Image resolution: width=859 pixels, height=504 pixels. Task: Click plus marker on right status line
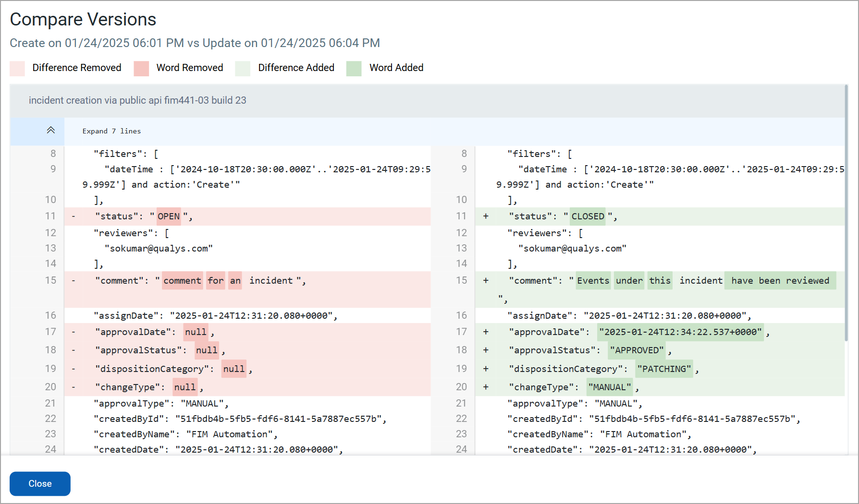486,216
